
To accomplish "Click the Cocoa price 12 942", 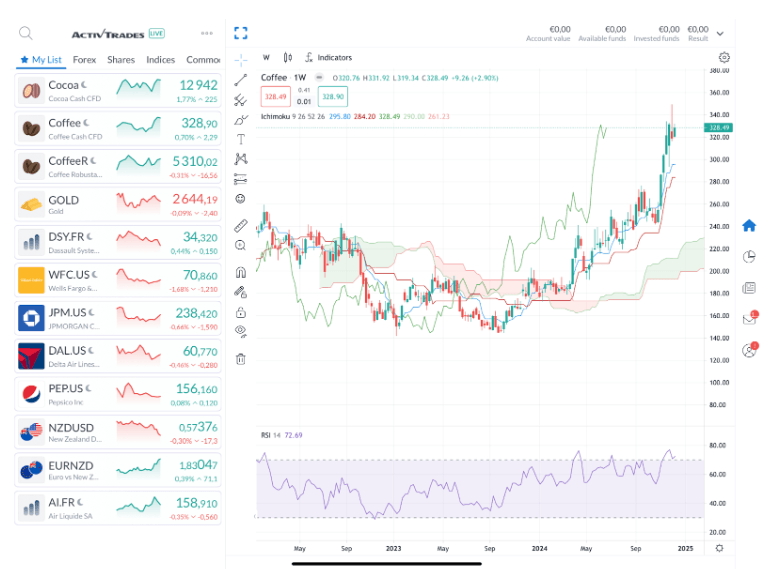I will tap(198, 85).
